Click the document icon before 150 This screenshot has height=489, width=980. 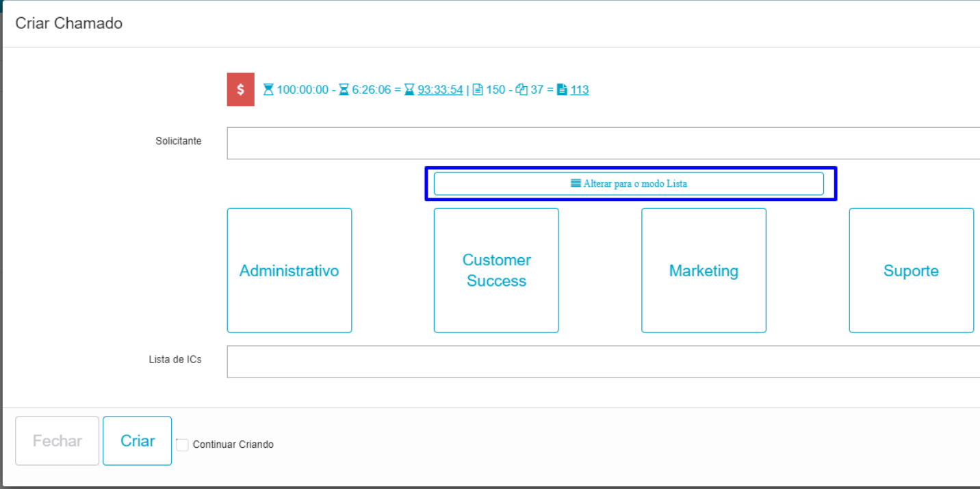[x=478, y=90]
